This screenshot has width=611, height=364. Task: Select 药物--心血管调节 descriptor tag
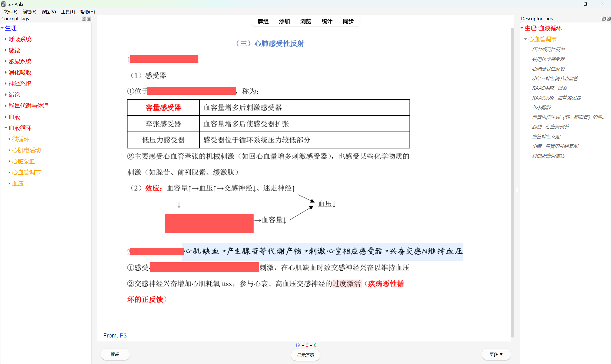pos(550,127)
